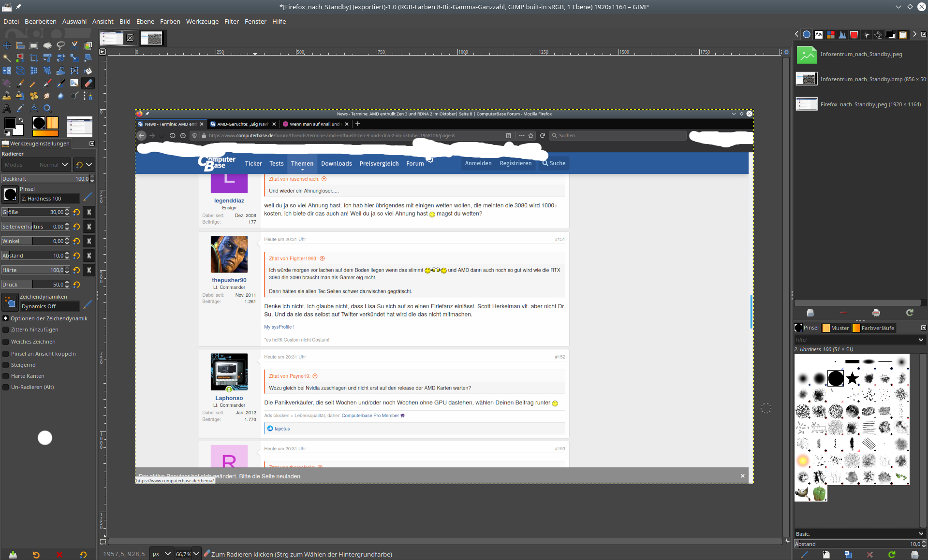
Task: Reset the Größe value with its reset button
Action: [76, 212]
